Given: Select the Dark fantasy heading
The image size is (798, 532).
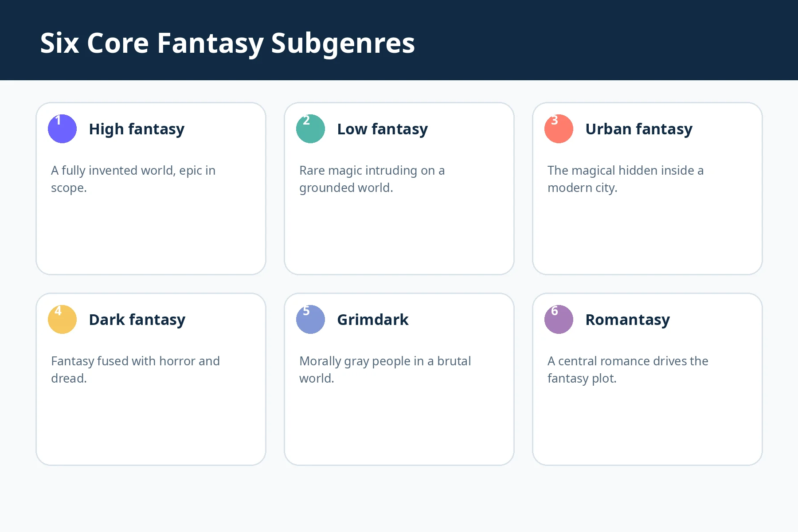Looking at the screenshot, I should (137, 320).
